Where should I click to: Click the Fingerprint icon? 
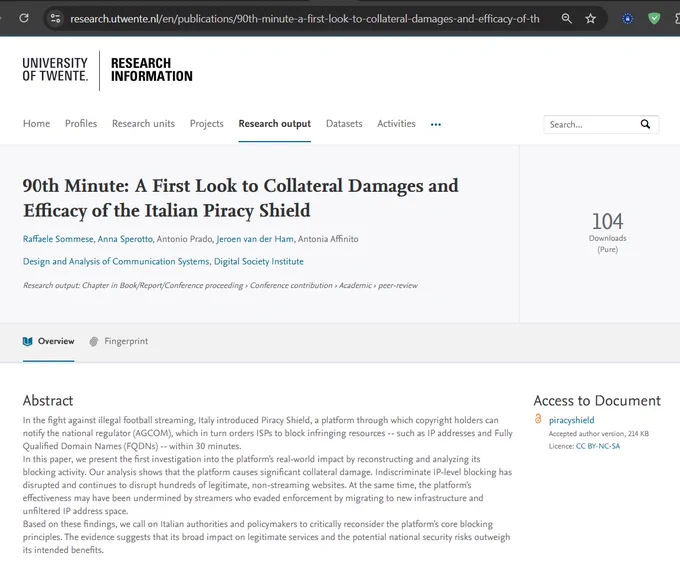pos(94,341)
